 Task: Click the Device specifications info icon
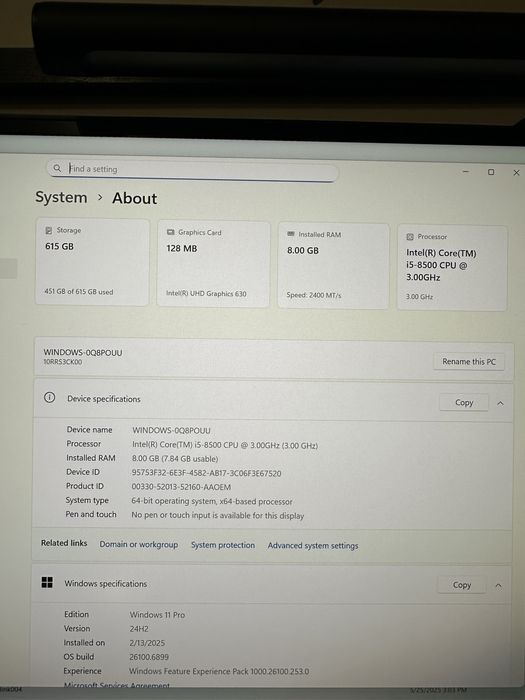point(50,397)
